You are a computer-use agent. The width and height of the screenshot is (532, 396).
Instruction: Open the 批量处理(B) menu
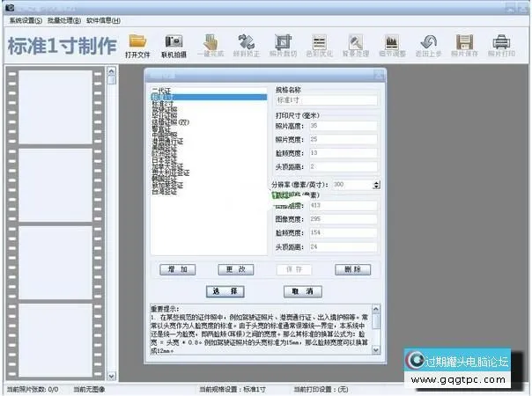pos(64,21)
